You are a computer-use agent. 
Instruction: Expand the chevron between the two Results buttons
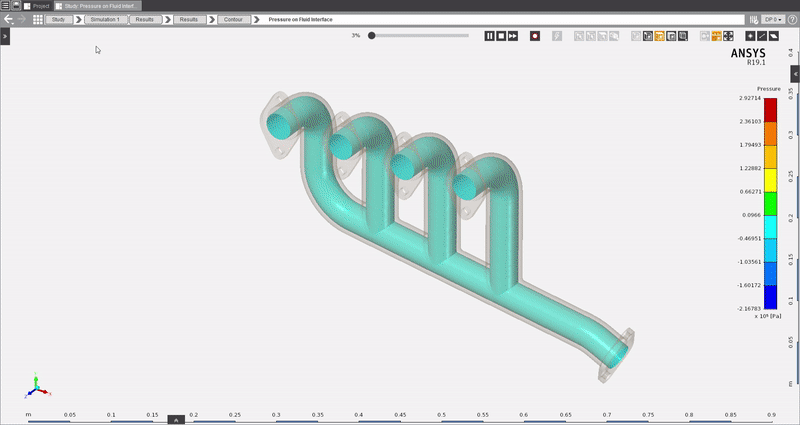pos(167,19)
